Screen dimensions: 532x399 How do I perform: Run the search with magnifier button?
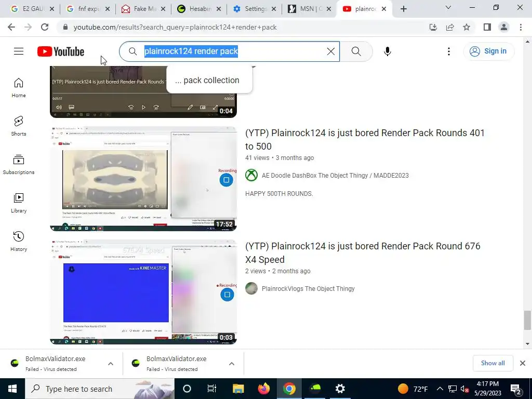tap(356, 51)
